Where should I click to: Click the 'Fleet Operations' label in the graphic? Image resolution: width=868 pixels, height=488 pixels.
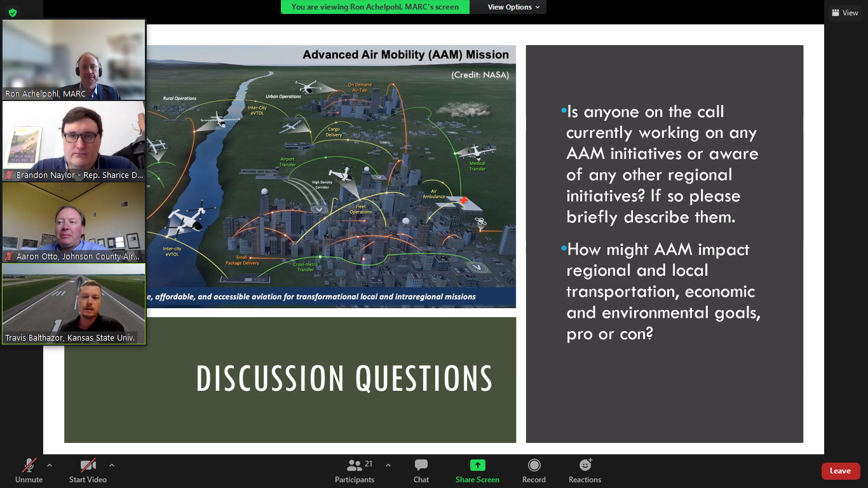point(361,210)
